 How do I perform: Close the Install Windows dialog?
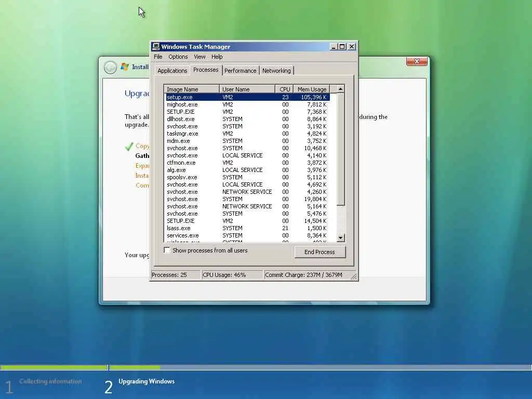point(417,61)
